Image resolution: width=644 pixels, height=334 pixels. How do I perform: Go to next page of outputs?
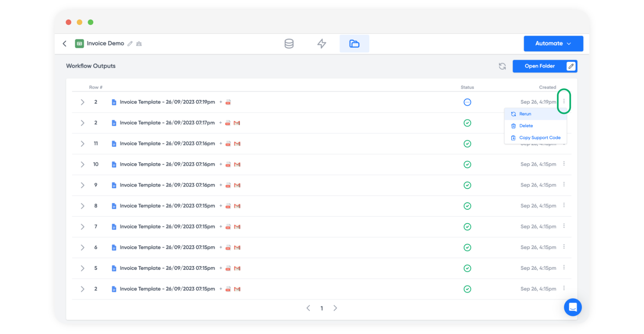[335, 308]
